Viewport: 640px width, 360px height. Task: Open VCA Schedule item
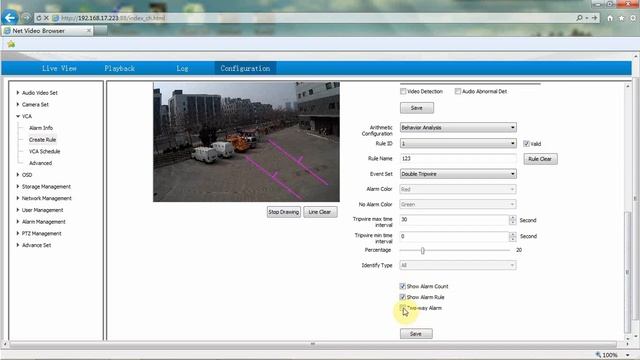tap(44, 151)
